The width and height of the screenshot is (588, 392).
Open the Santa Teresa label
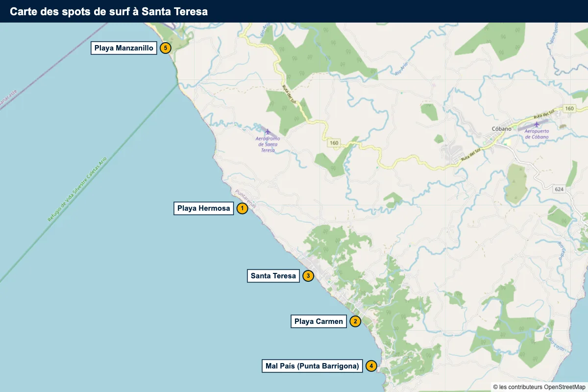pos(273,276)
